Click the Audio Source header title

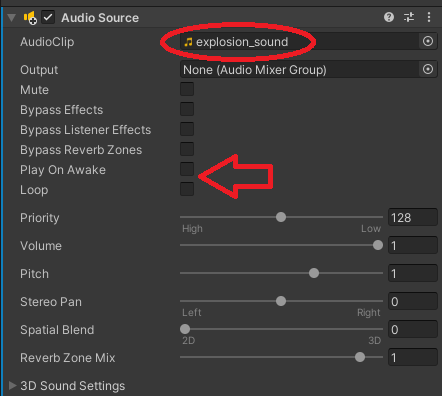(100, 18)
